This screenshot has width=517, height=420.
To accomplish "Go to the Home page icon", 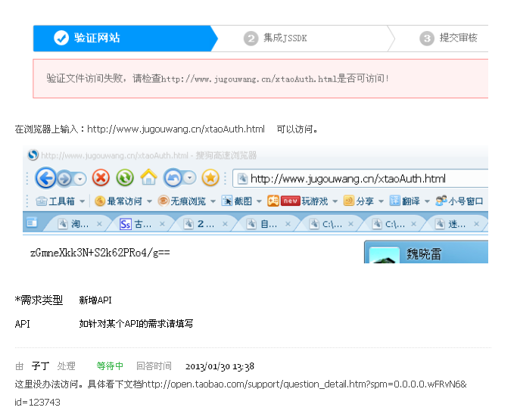I will [x=148, y=179].
